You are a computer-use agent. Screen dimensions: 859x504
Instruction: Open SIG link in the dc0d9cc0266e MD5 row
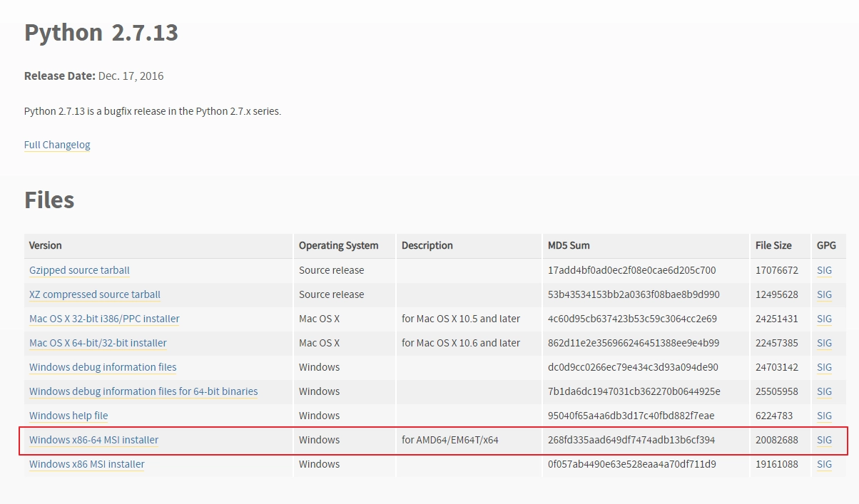pos(824,367)
